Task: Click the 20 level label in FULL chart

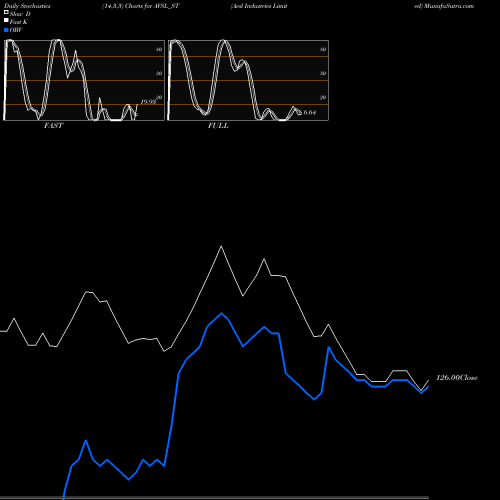Action: coord(323,97)
